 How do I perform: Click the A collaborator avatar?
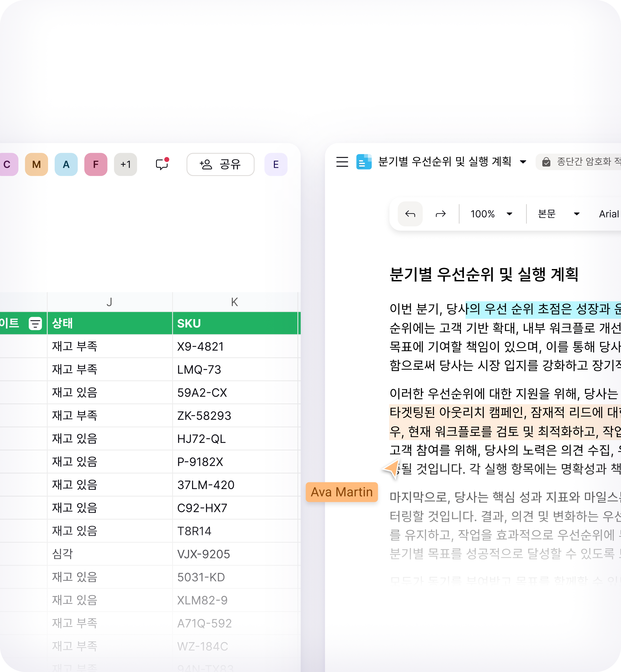click(66, 164)
